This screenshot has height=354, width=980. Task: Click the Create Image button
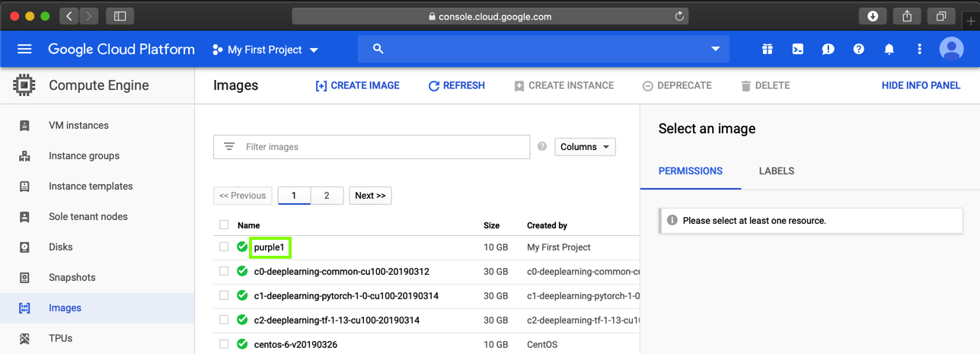[357, 86]
